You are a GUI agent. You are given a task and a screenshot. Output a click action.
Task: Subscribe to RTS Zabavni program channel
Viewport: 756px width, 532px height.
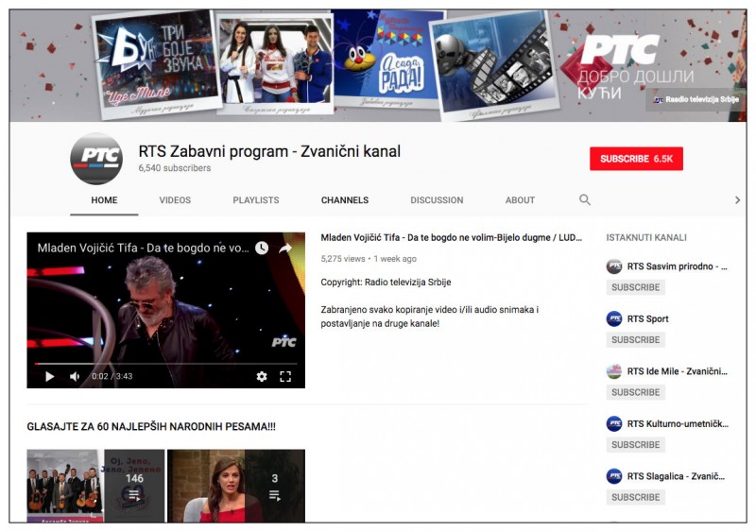[x=636, y=159]
